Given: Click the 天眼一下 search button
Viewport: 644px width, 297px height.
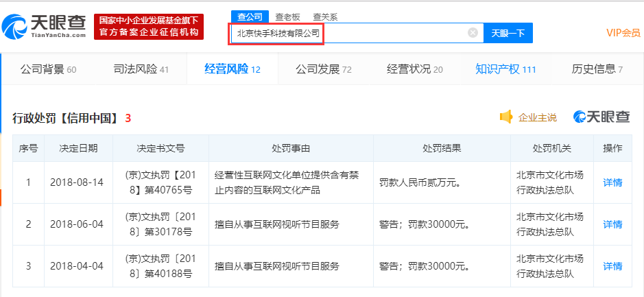Looking at the screenshot, I should click(x=508, y=34).
